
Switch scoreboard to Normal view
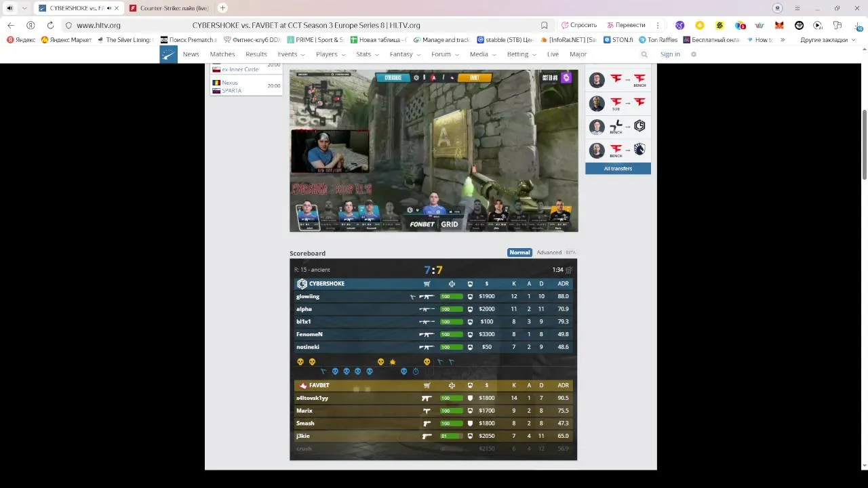tap(519, 253)
